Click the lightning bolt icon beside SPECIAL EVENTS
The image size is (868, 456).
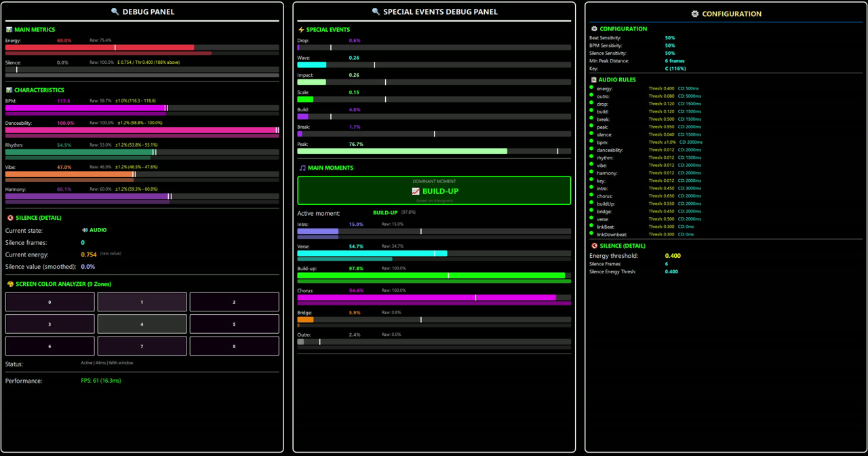(x=301, y=30)
